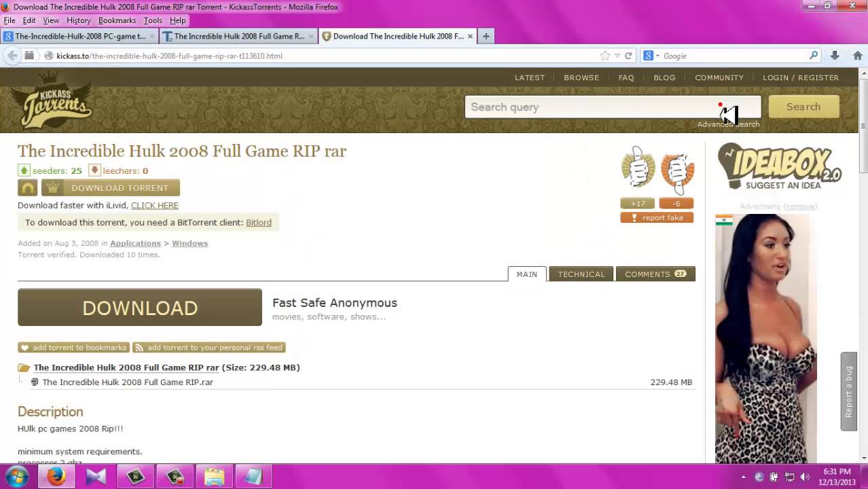Viewport: 868px width, 489px height.
Task: Open the address bar history dropdown arrow
Action: click(617, 56)
